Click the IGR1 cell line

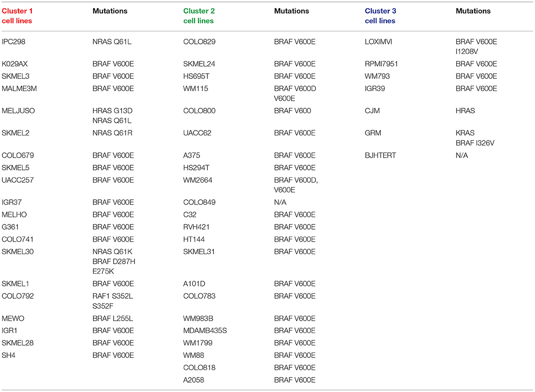(x=9, y=331)
